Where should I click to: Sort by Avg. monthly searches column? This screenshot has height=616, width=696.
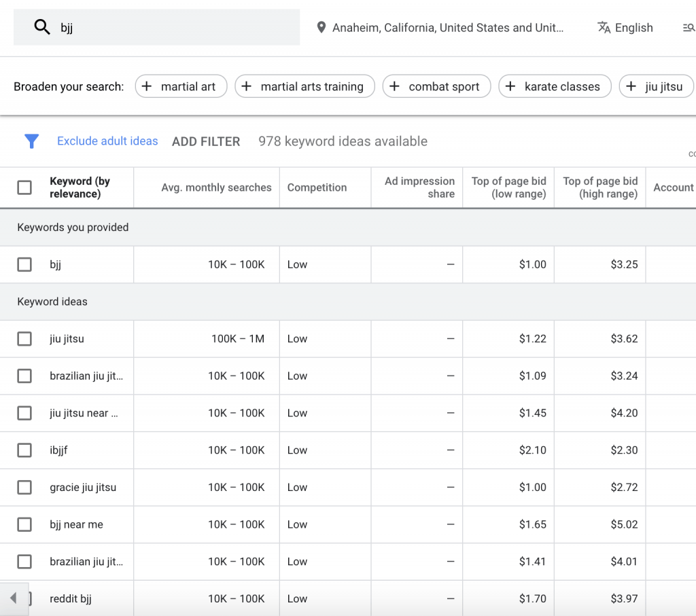pyautogui.click(x=216, y=187)
